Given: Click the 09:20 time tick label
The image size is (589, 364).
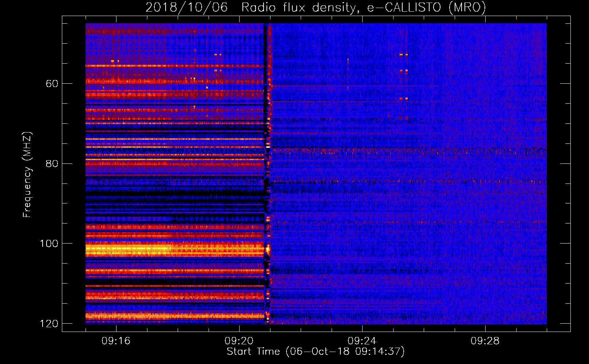Looking at the screenshot, I should click(239, 341).
